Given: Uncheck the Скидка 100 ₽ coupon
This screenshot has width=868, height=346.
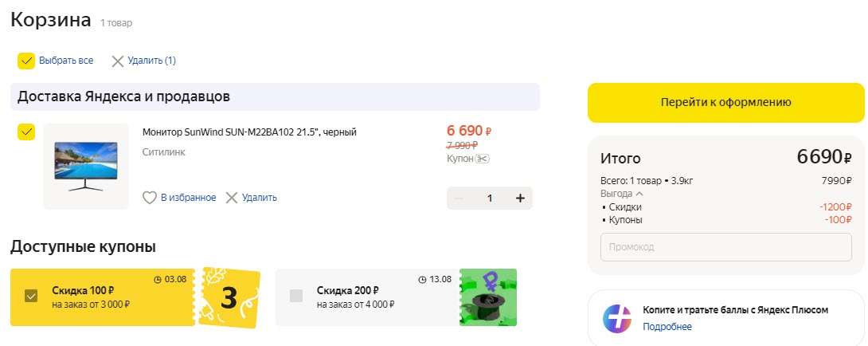Looking at the screenshot, I should tap(31, 296).
